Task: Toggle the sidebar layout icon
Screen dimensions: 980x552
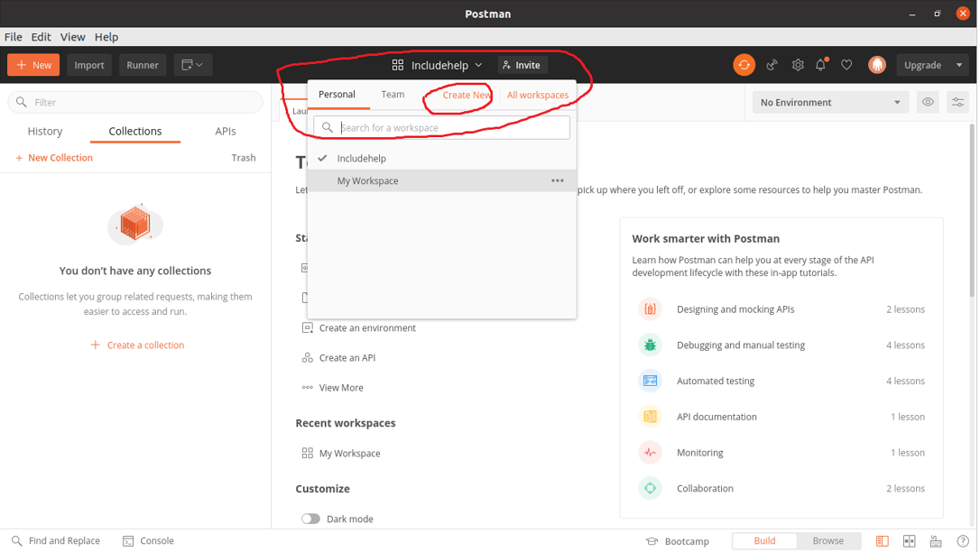Action: click(883, 540)
